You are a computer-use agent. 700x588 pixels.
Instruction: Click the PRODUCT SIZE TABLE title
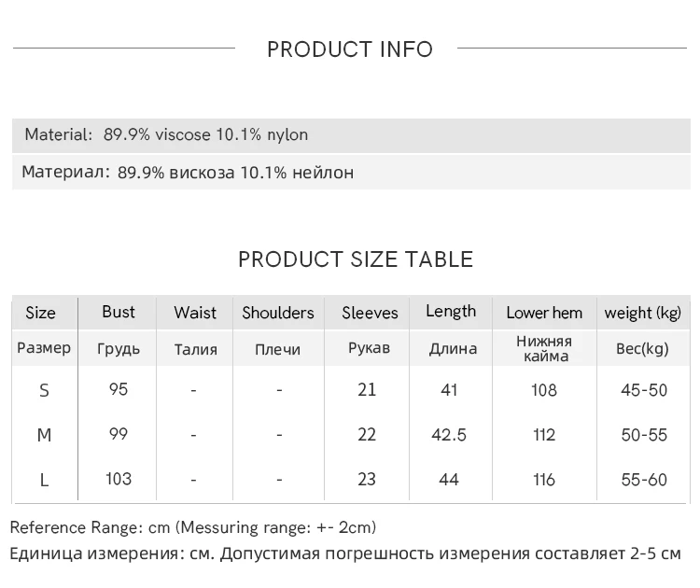point(356,259)
